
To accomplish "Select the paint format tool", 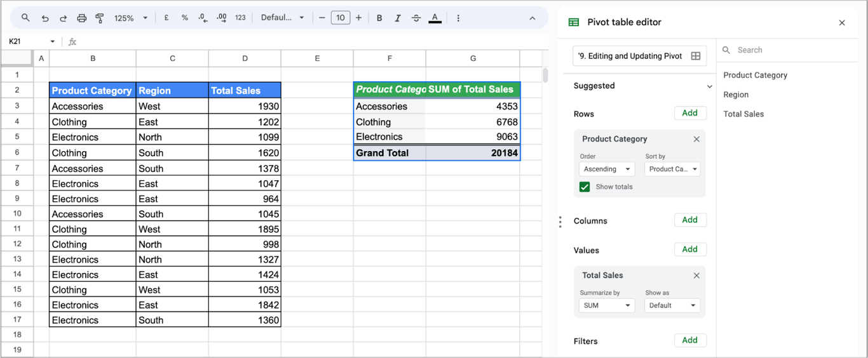I will click(100, 18).
